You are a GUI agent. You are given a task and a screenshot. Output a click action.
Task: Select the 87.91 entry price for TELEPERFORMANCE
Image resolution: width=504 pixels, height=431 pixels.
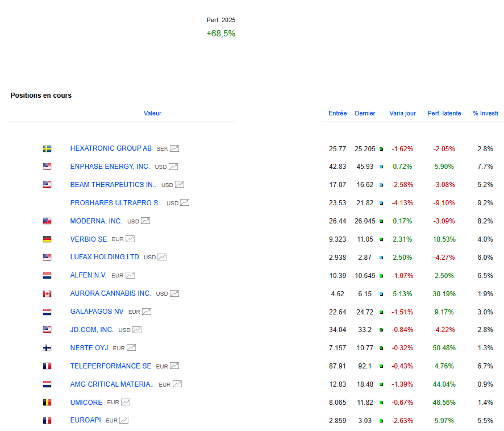(338, 366)
